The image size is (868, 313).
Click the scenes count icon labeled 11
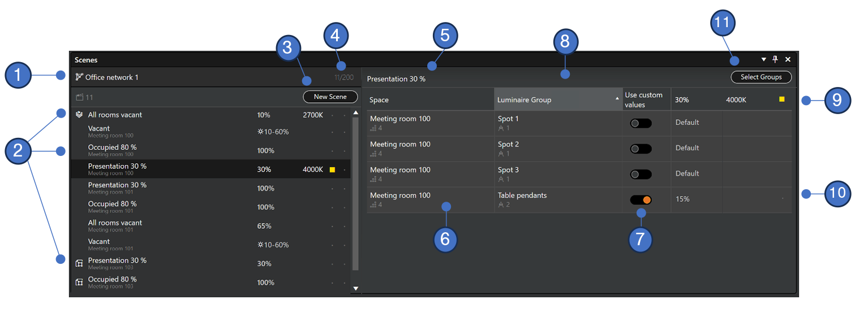(x=80, y=97)
